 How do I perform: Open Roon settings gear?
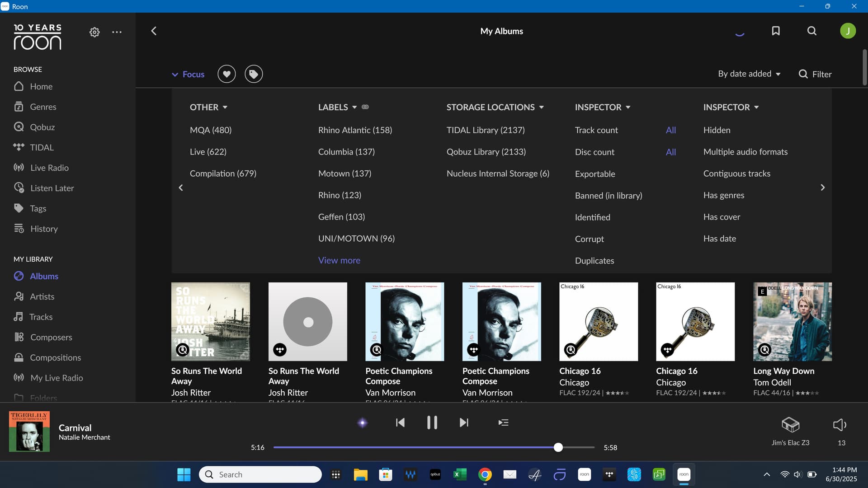94,32
